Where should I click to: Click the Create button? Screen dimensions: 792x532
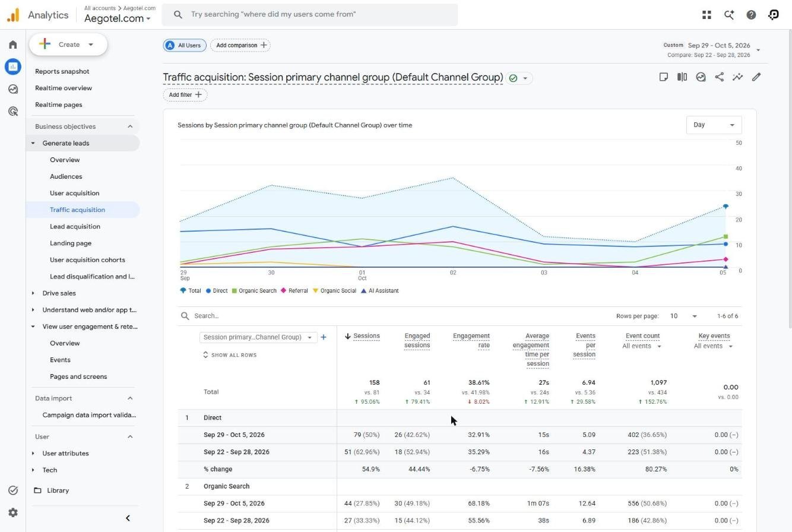pos(69,45)
